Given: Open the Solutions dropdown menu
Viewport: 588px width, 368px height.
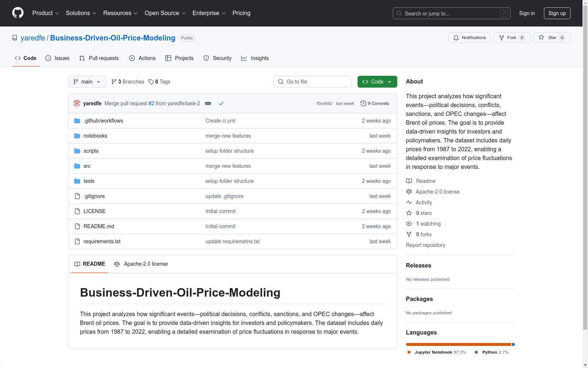Looking at the screenshot, I should tap(81, 13).
